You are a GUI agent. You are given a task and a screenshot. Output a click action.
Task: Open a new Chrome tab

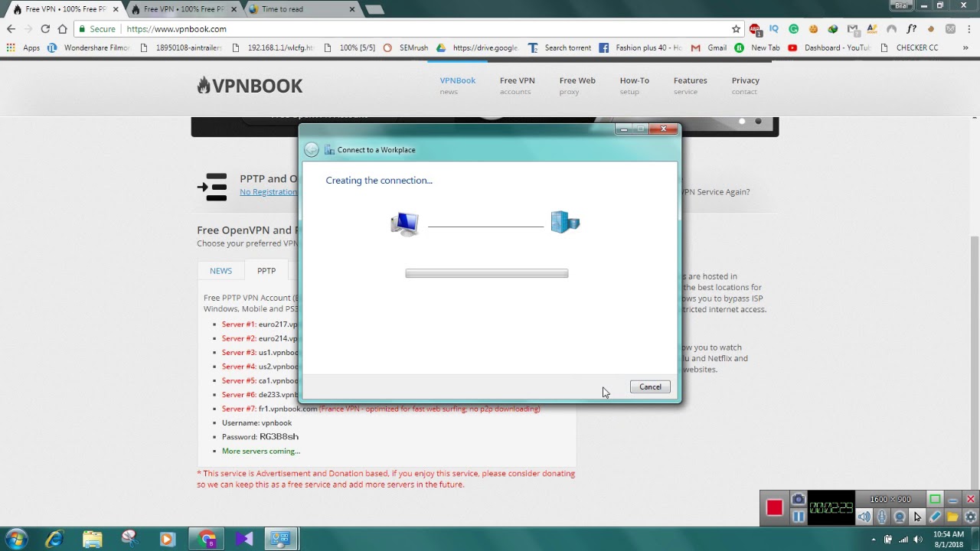(374, 9)
